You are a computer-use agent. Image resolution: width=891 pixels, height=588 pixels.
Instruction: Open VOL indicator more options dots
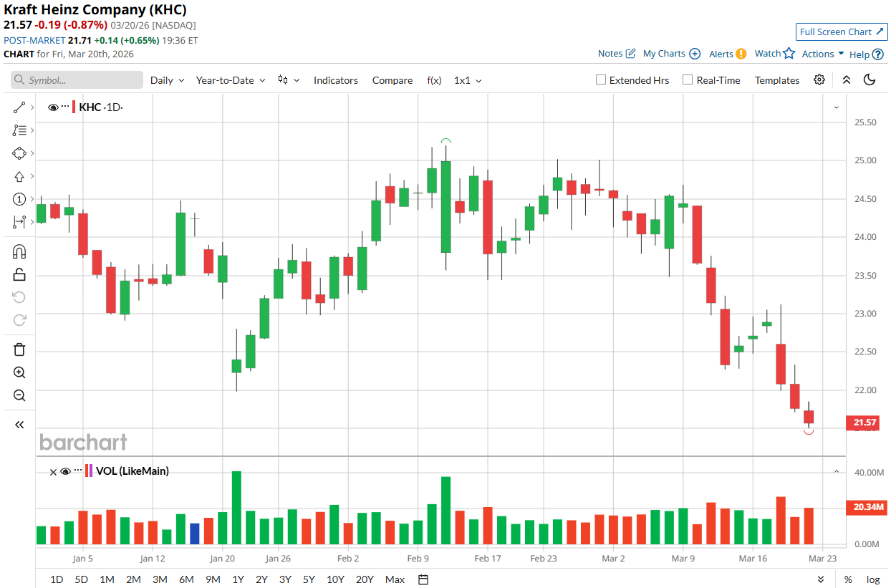pyautogui.click(x=78, y=470)
